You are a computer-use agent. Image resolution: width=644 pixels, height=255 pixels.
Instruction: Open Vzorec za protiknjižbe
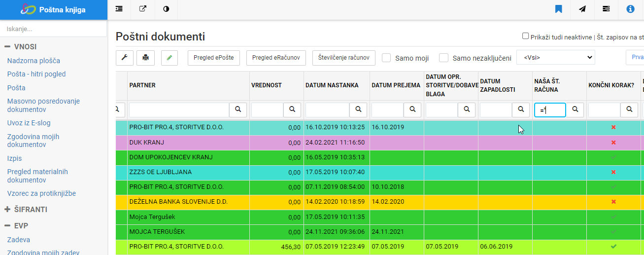pos(41,193)
